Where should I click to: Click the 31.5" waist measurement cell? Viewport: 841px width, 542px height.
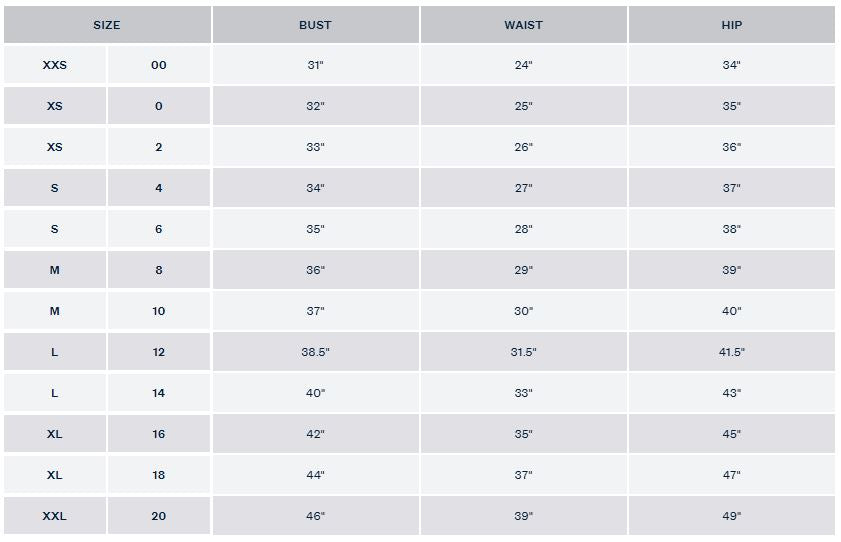point(523,352)
